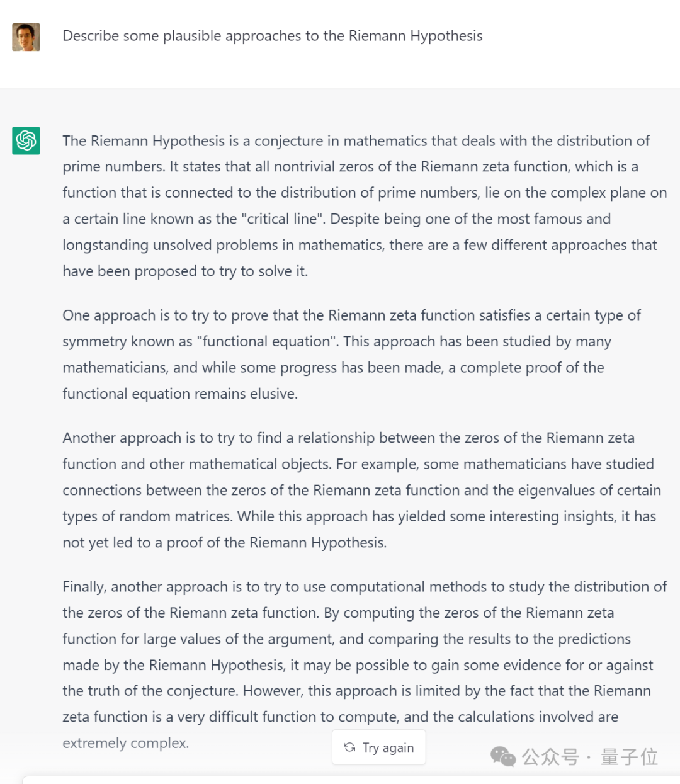Image resolution: width=680 pixels, height=784 pixels.
Task: Click the Try again button
Action: tap(379, 747)
